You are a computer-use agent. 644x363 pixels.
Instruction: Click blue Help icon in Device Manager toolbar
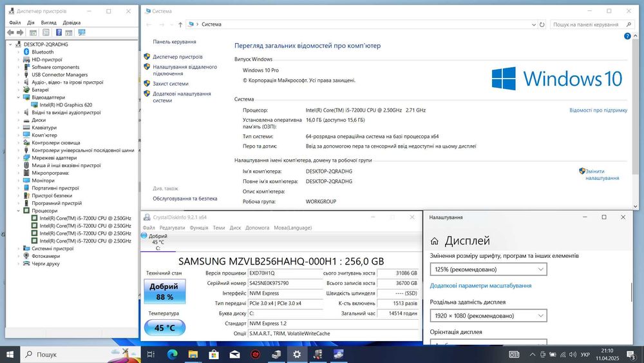click(59, 32)
